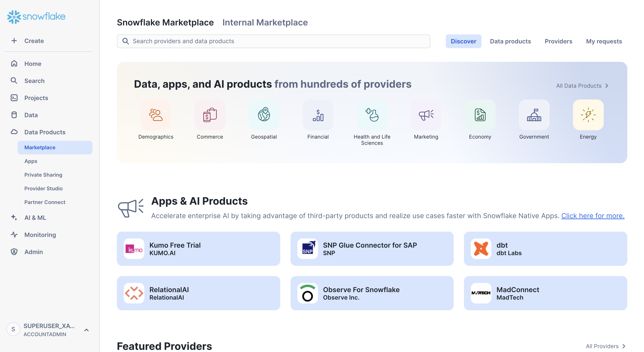
Task: Click the Snowflake logo
Action: pyautogui.click(x=36, y=17)
